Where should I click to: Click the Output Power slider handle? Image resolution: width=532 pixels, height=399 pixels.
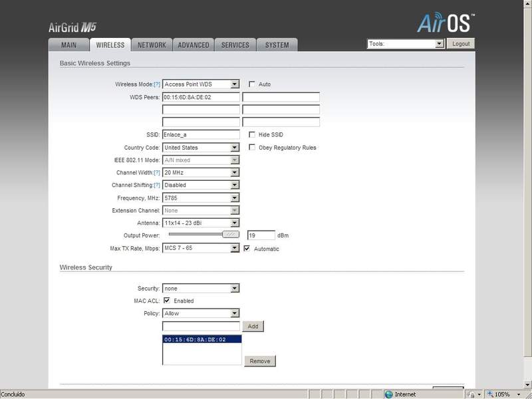pyautogui.click(x=231, y=235)
